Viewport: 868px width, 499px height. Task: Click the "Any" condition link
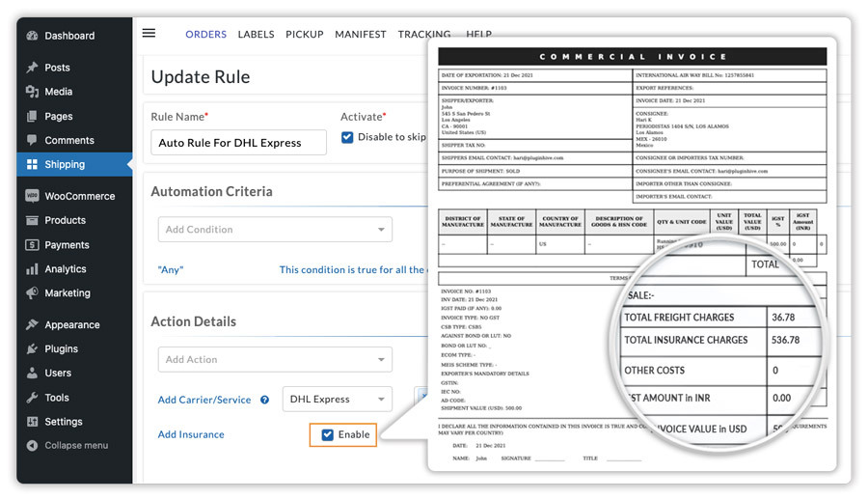pyautogui.click(x=171, y=269)
